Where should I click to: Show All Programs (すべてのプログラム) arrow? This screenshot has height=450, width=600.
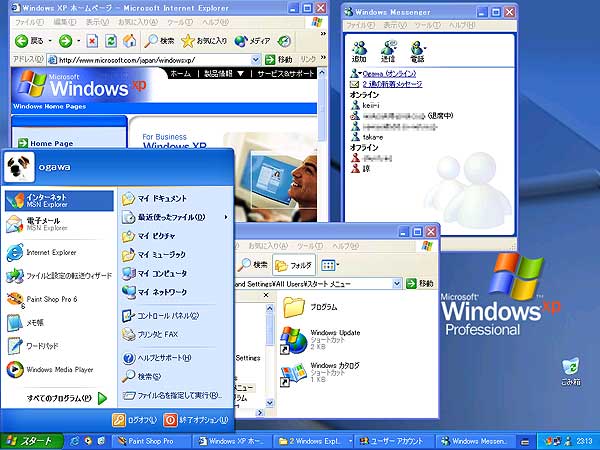coord(102,398)
